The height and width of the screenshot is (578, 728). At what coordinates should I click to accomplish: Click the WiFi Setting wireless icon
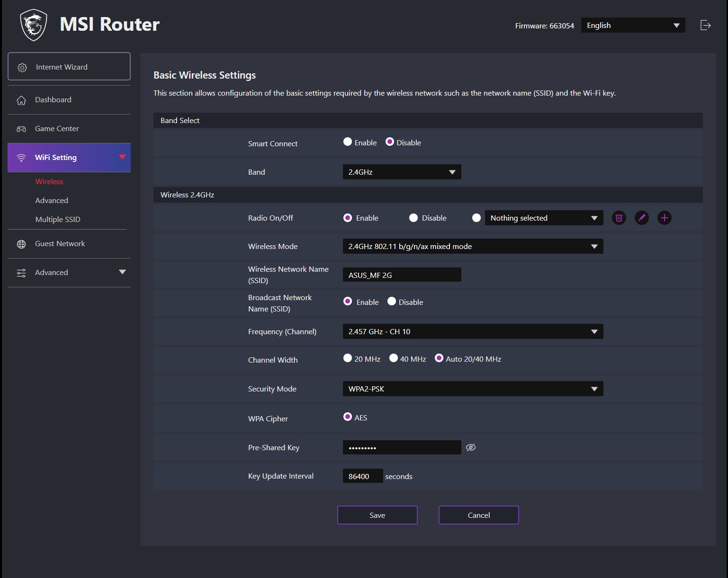coord(21,158)
